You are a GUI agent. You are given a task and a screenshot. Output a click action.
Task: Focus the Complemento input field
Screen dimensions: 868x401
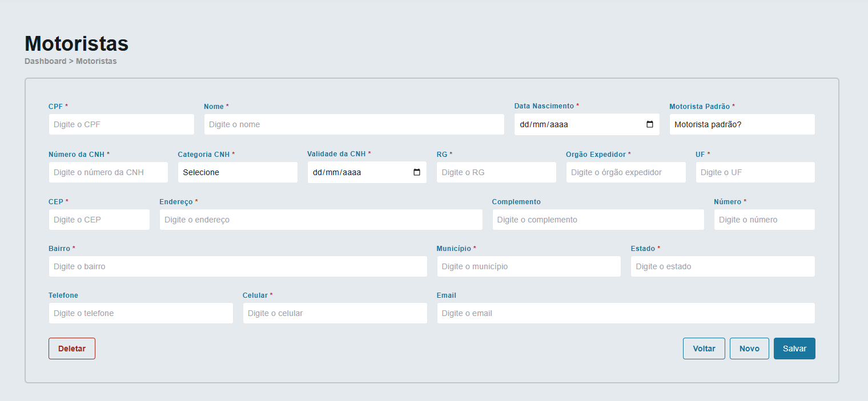tap(598, 220)
